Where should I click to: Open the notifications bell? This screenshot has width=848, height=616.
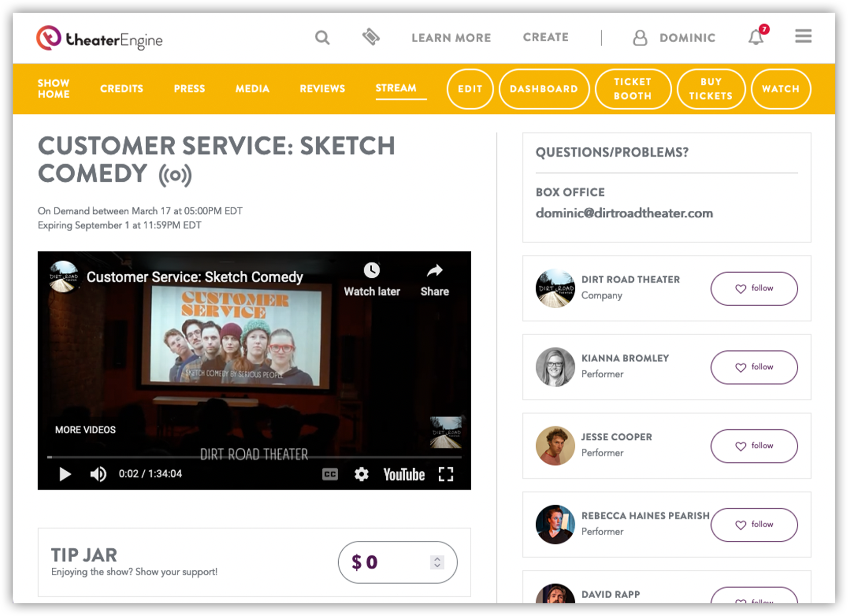(x=756, y=37)
